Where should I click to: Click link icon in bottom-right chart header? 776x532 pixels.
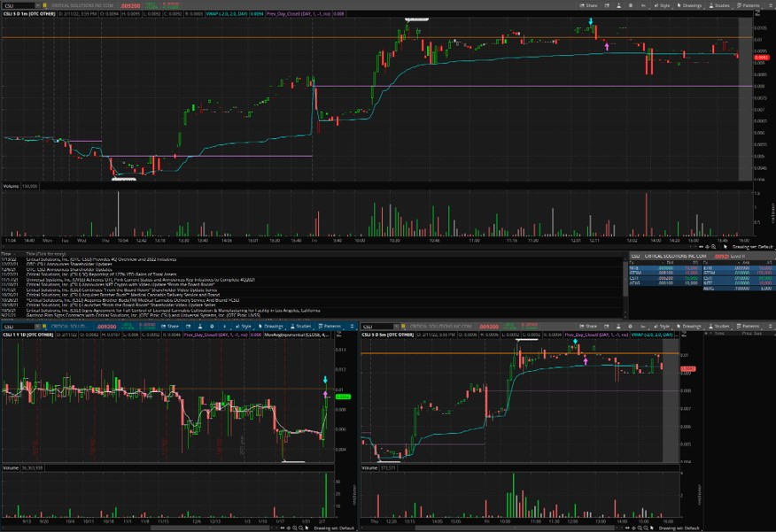[403, 327]
